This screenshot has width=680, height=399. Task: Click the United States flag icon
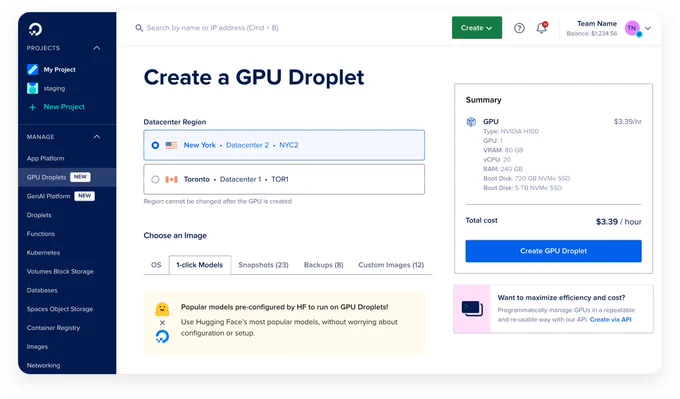click(x=171, y=145)
